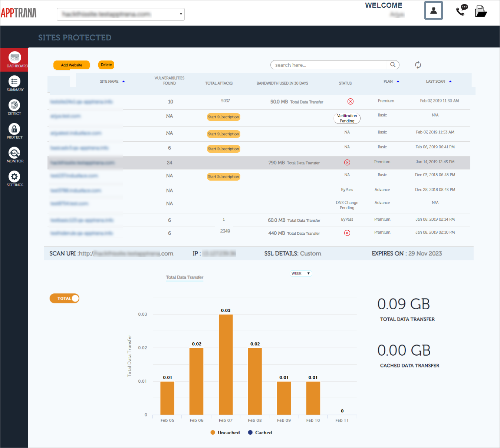Click the search magnifier icon
The height and width of the screenshot is (448, 500).
click(393, 65)
